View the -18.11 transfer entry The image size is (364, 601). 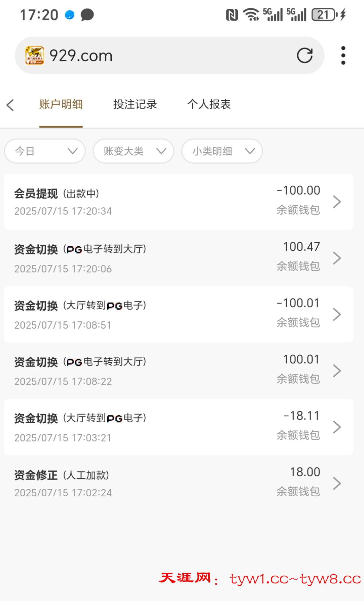[179, 427]
